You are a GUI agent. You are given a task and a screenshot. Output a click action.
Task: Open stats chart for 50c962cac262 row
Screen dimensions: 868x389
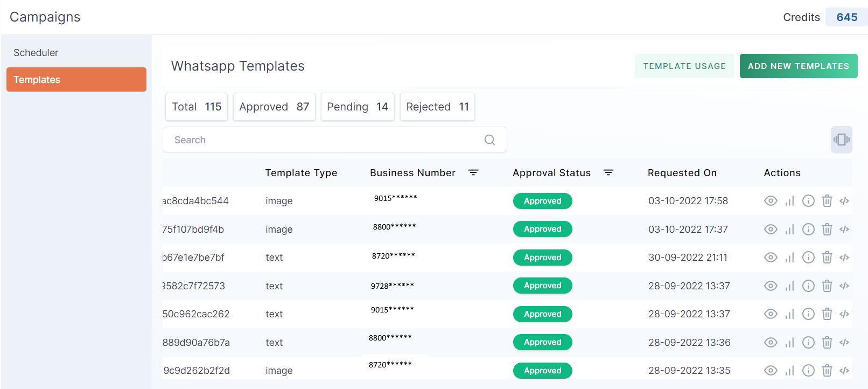tap(790, 314)
